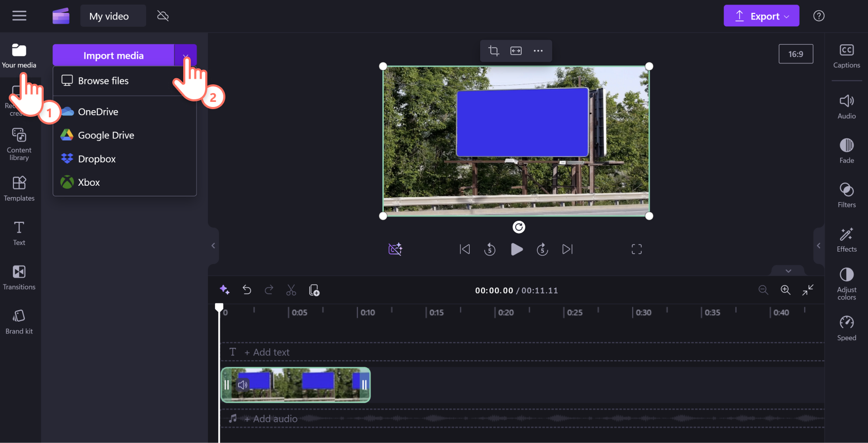The height and width of the screenshot is (443, 868).
Task: Open the Text tab
Action: pos(19,234)
